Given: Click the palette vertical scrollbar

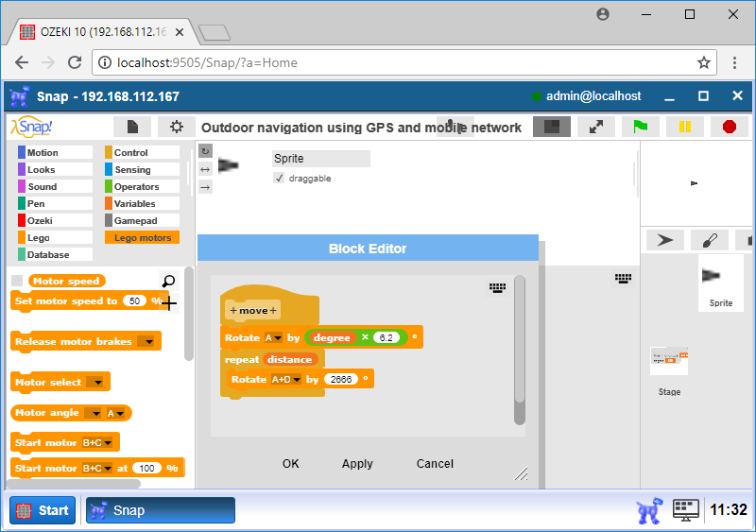Looking at the screenshot, I should [x=189, y=314].
